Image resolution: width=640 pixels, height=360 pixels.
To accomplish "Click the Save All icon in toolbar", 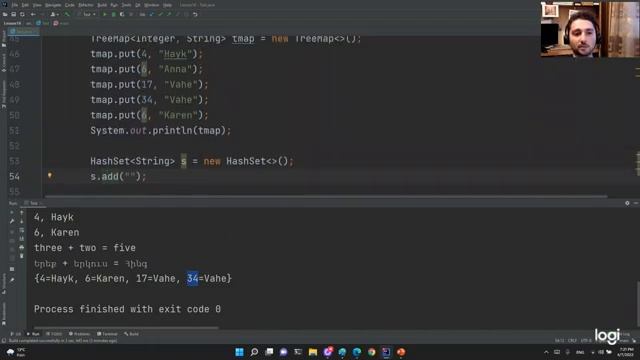I will [13, 14].
